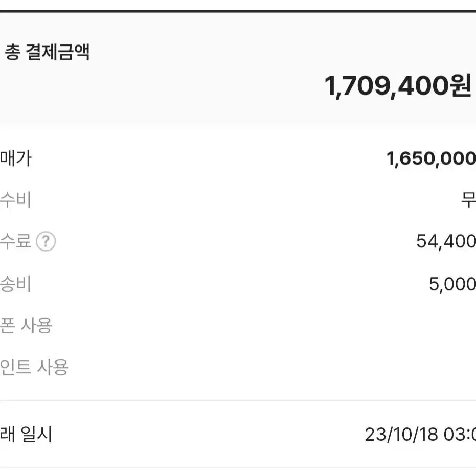Image resolution: width=476 pixels, height=476 pixels.
Task: Select the 총 결제금액 heading
Action: point(47,52)
